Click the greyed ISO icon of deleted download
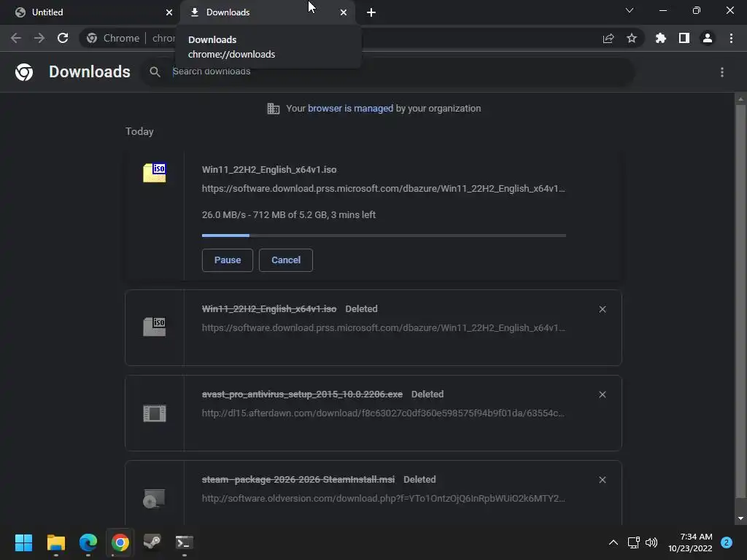 [155, 327]
